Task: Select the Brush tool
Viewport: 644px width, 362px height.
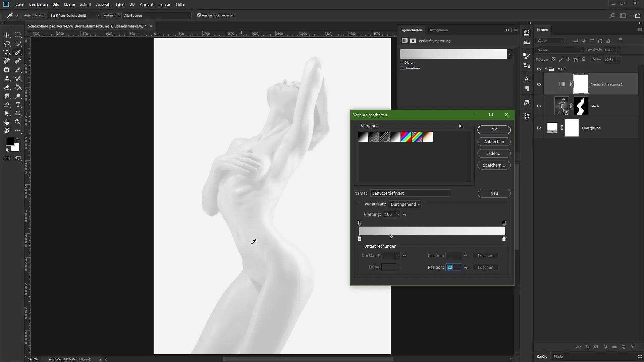Action: (x=18, y=70)
